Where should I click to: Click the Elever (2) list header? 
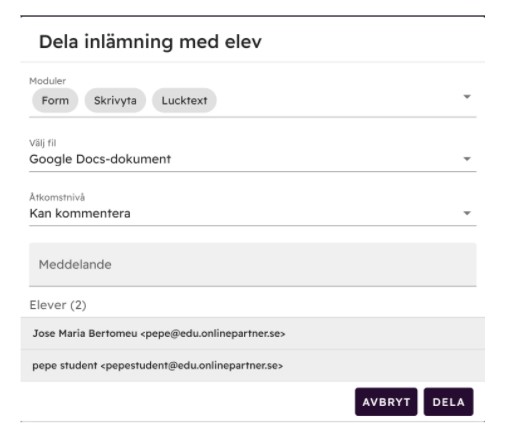coord(58,305)
